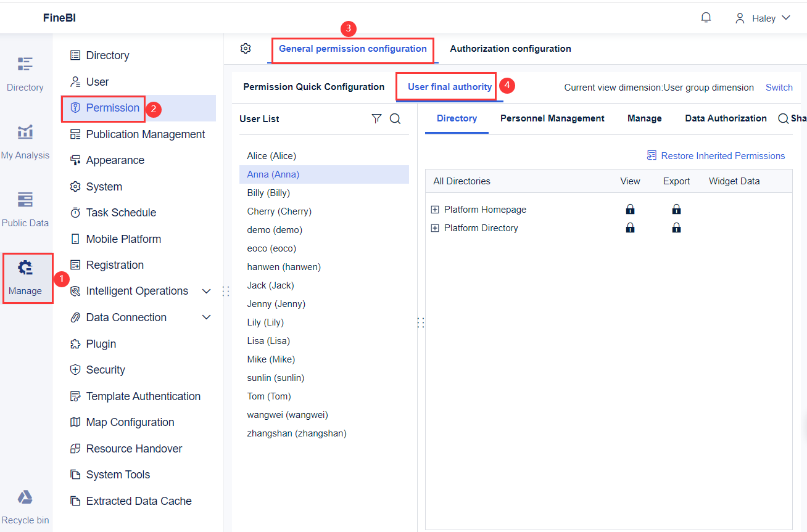
Task: Toggle the Export lock for Platform Directory
Action: (x=676, y=227)
